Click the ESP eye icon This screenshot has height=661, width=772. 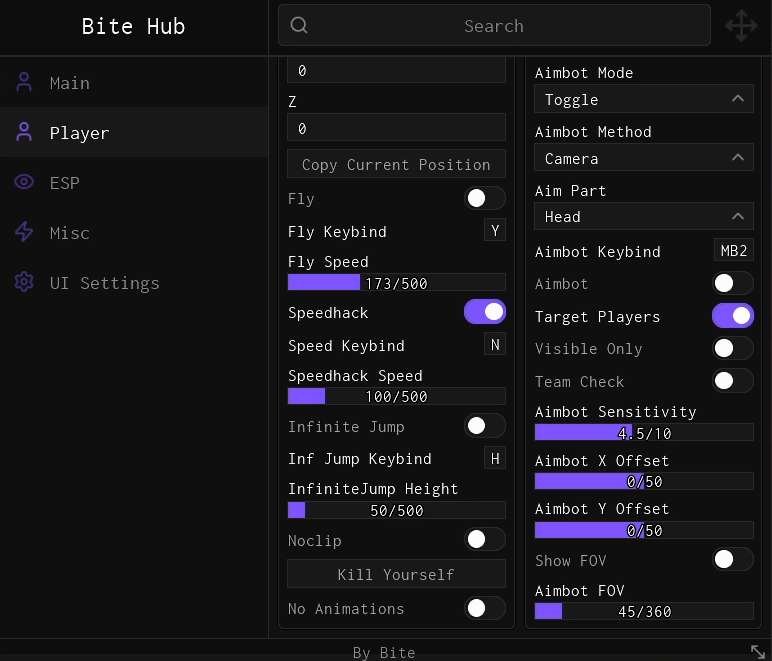[x=24, y=183]
